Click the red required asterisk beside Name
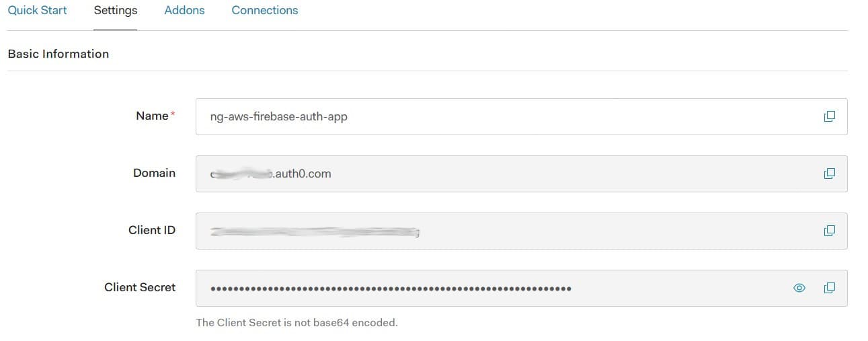 173,114
